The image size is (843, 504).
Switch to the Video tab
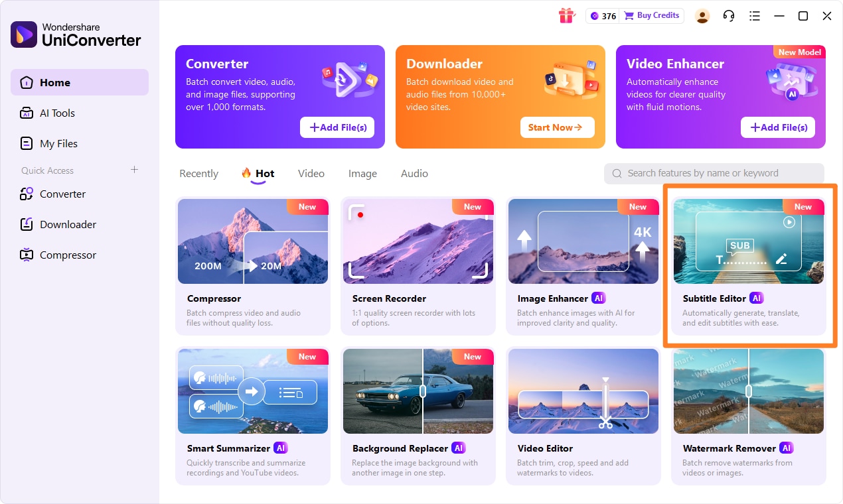coord(311,174)
